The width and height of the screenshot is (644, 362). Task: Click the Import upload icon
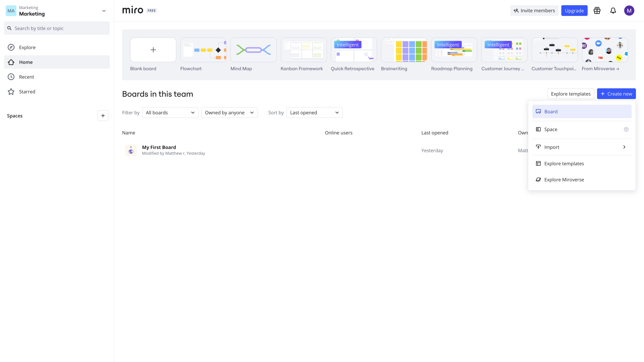tap(538, 147)
